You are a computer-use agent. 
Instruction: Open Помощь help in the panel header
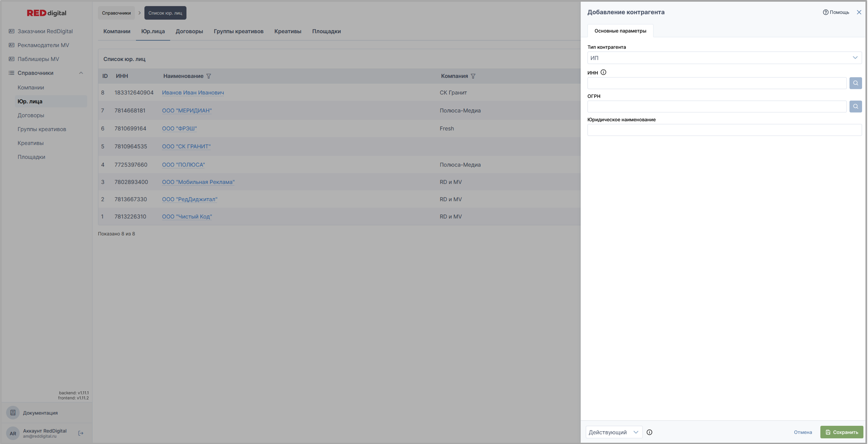(x=836, y=12)
